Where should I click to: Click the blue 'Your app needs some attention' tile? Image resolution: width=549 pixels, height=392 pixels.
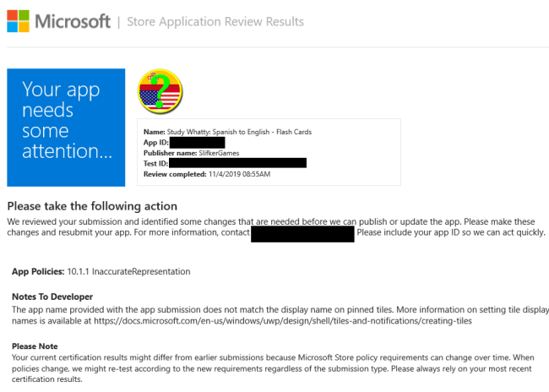tap(66, 127)
